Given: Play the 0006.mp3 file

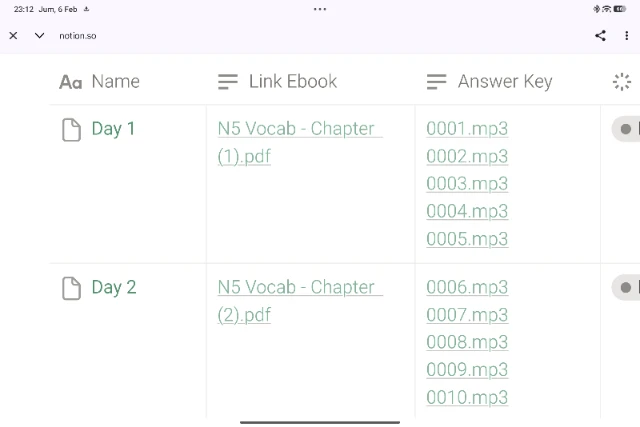Looking at the screenshot, I should (x=467, y=288).
